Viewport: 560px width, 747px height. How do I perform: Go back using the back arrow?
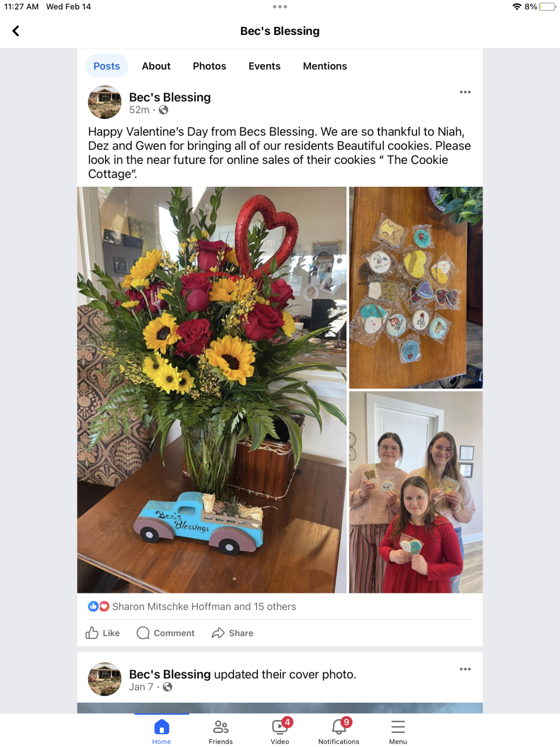tap(16, 31)
